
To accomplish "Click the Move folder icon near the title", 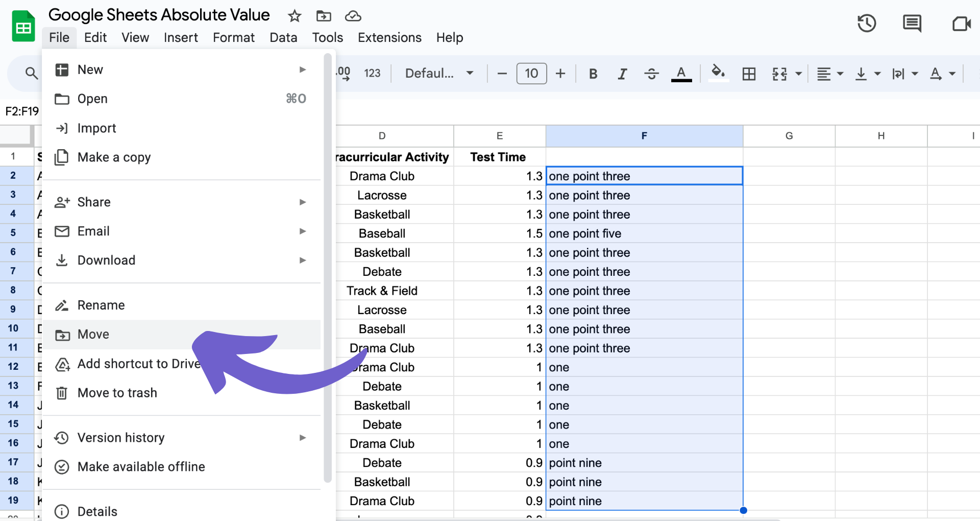I will pos(324,16).
